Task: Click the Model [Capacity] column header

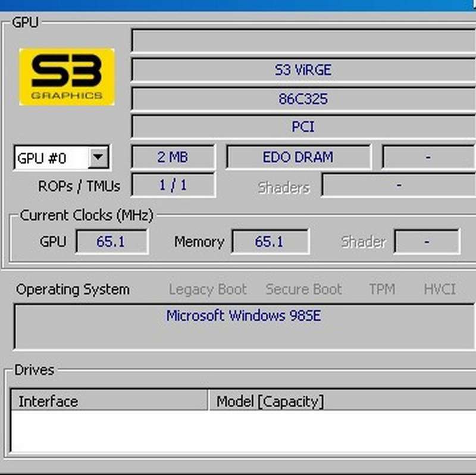Action: point(343,400)
